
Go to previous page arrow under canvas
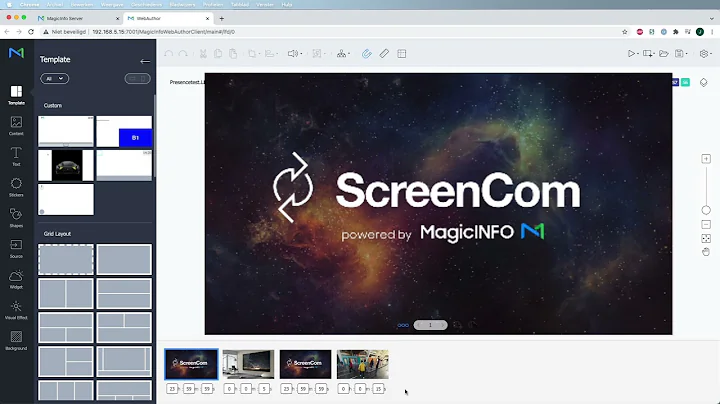(419, 325)
